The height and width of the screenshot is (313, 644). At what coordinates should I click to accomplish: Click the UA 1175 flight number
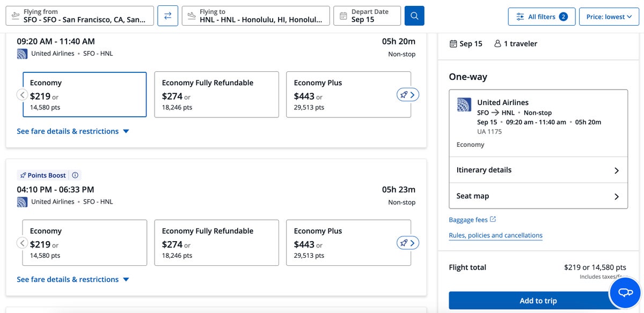(x=489, y=131)
